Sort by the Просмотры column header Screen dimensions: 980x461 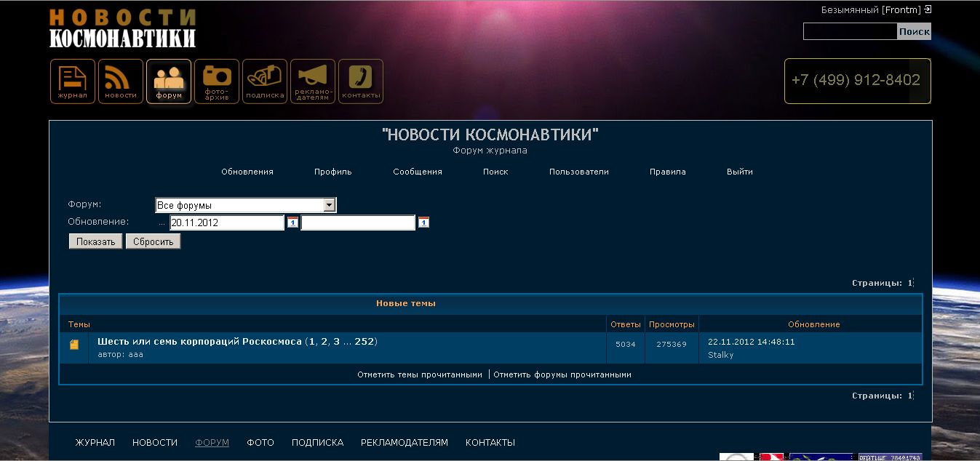(x=672, y=324)
